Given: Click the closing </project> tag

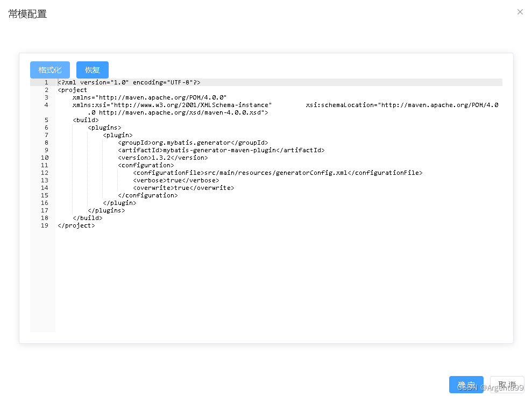Looking at the screenshot, I should click(76, 225).
